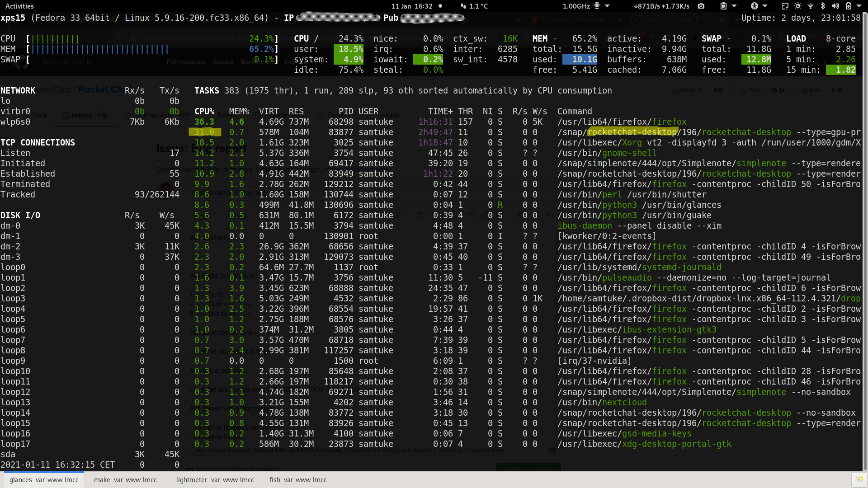Click the Wi-Fi icon in top bar

tap(811, 6)
